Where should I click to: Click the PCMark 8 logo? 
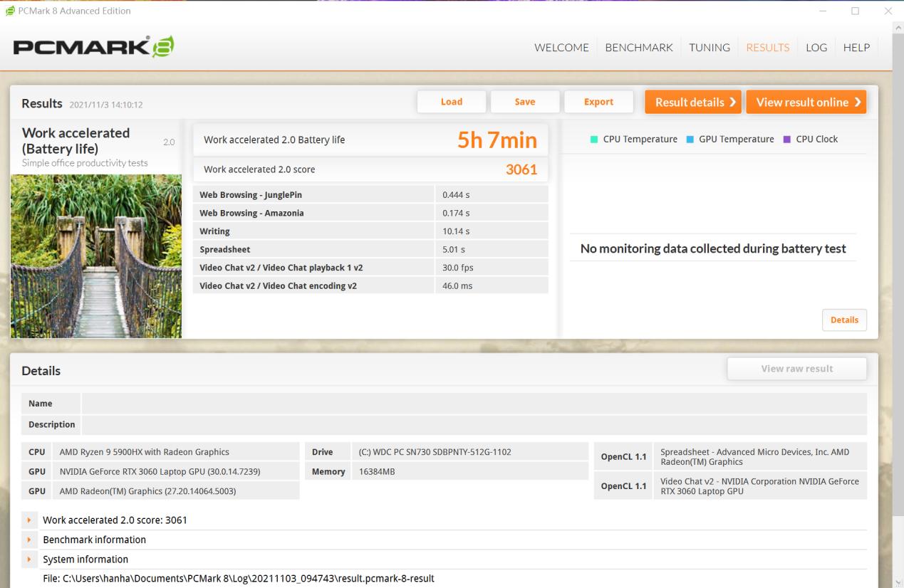tap(94, 47)
